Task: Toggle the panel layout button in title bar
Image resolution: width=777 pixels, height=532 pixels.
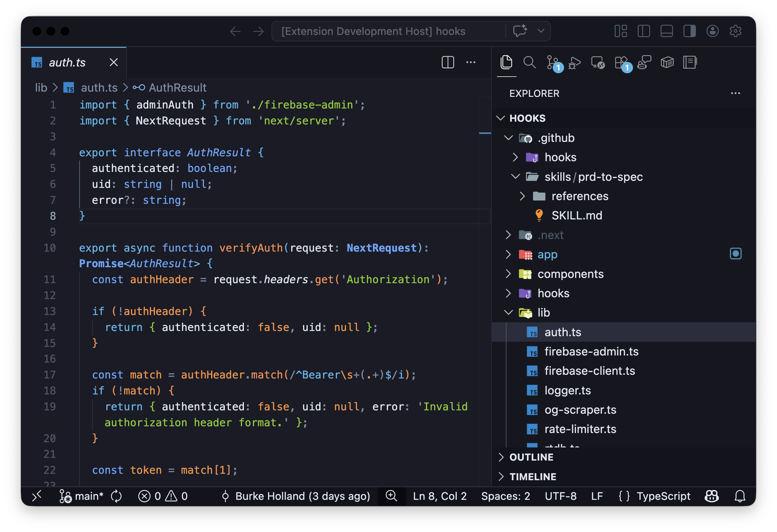Action: click(x=667, y=31)
